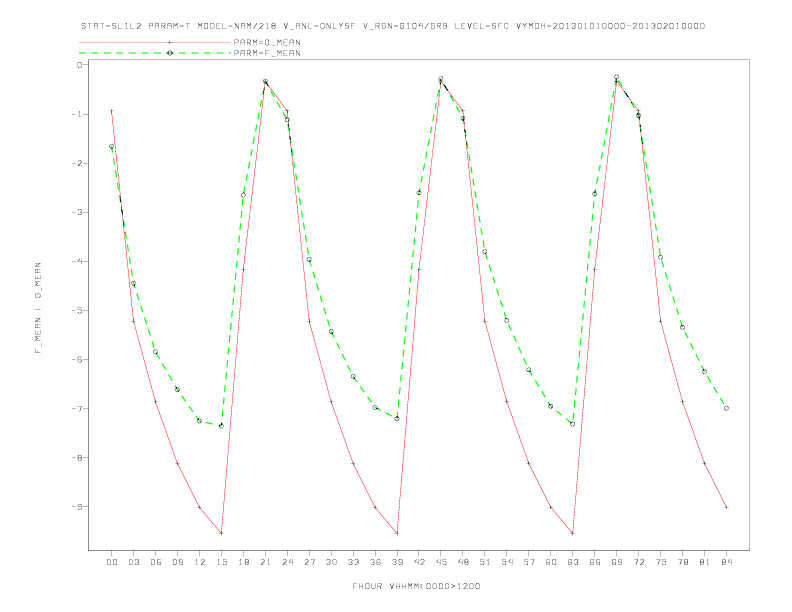Image resolution: width=792 pixels, height=612 pixels.
Task: Click y-axis tick label -1
Action: tap(77, 114)
